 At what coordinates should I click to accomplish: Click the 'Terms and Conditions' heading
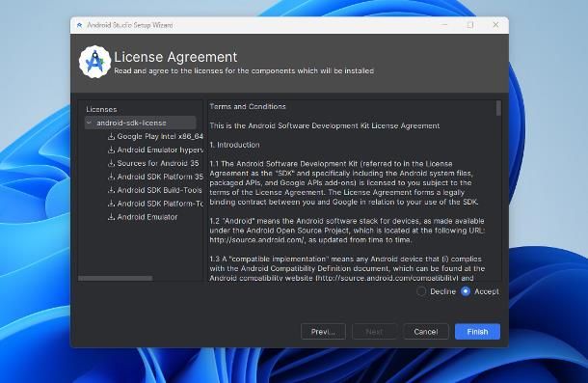click(248, 107)
